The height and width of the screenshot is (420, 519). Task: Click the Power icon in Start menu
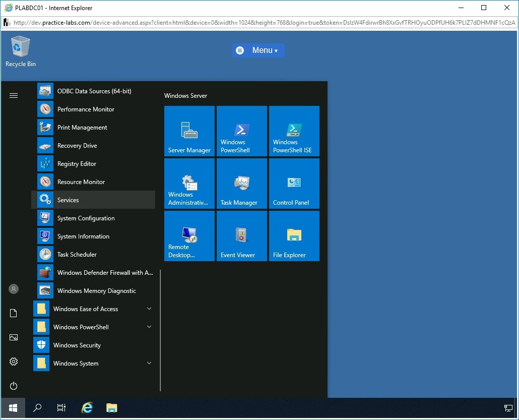pos(14,386)
